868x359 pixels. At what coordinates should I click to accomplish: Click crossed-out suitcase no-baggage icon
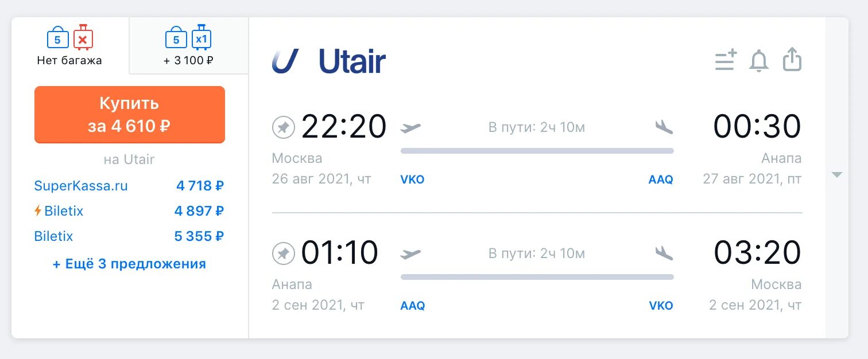click(83, 39)
